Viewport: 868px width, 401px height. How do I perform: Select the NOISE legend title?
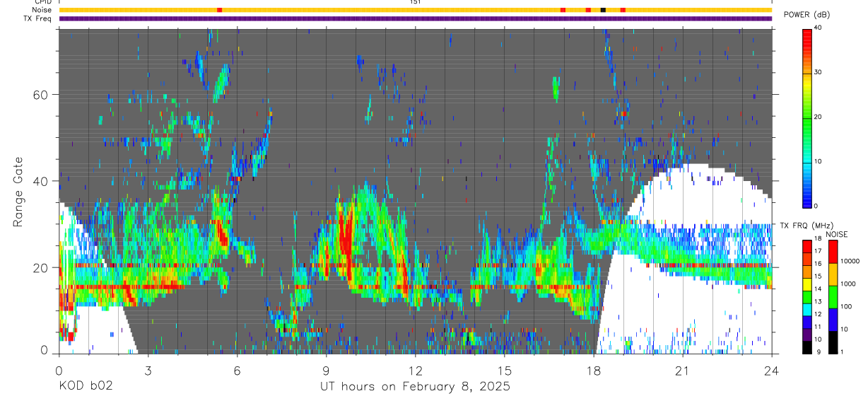pos(836,233)
